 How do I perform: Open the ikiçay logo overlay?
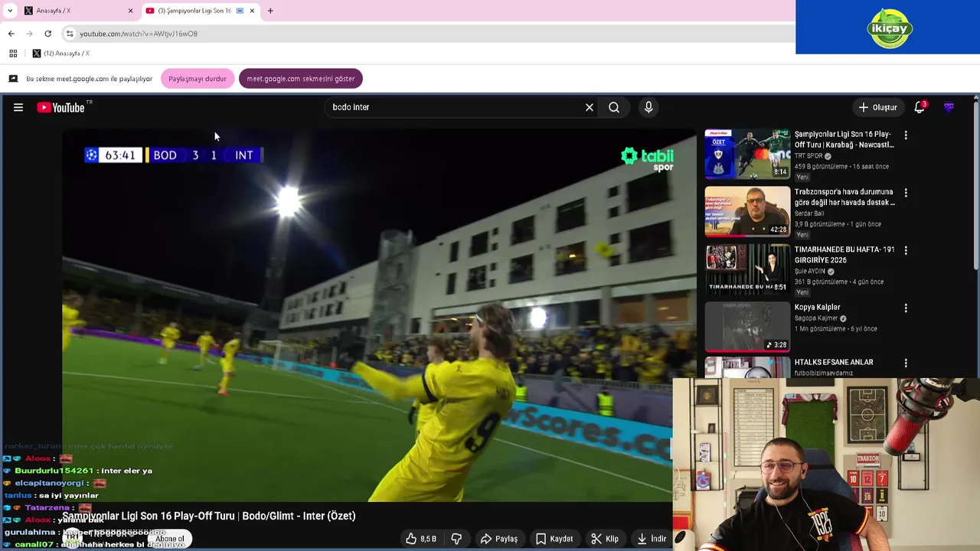tap(888, 28)
